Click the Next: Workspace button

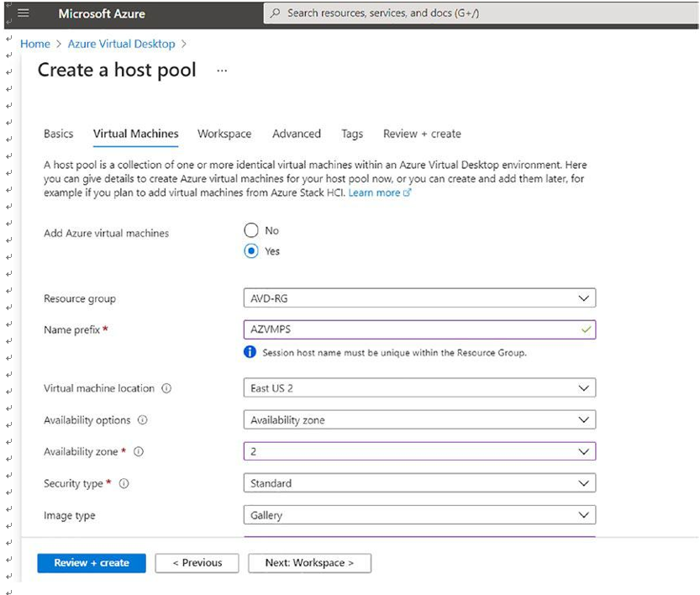point(309,563)
